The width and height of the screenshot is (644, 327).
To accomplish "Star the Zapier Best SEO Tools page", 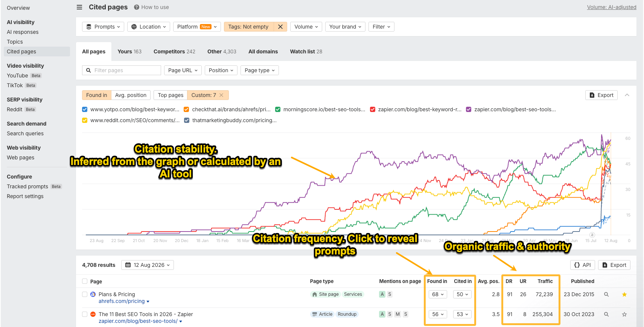I will point(624,314).
